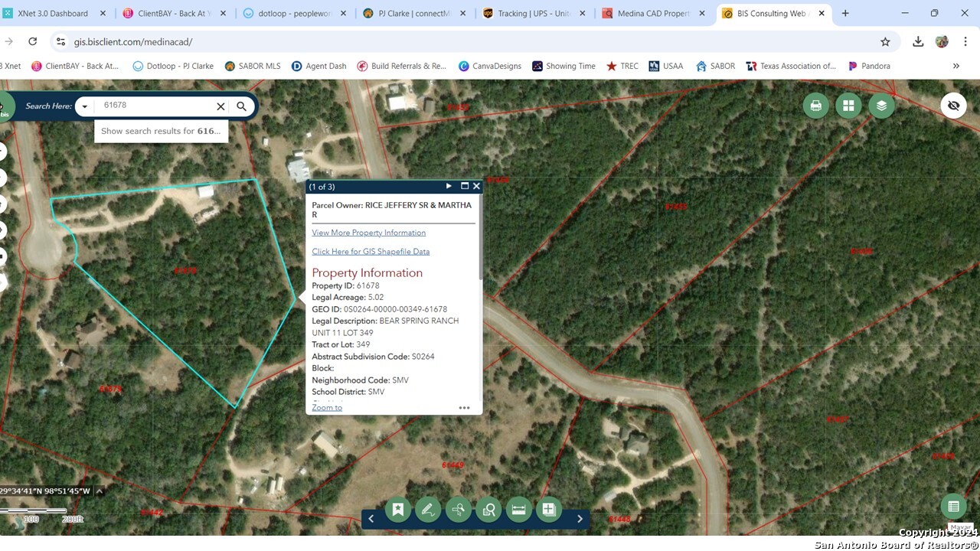Close the BIS Consulting Web tab
This screenshot has height=551, width=980.
coord(822,13)
